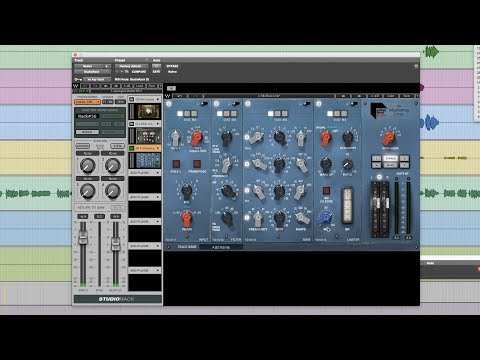
Task: Click the VIEW button in macro section
Action: pyautogui.click(x=118, y=146)
